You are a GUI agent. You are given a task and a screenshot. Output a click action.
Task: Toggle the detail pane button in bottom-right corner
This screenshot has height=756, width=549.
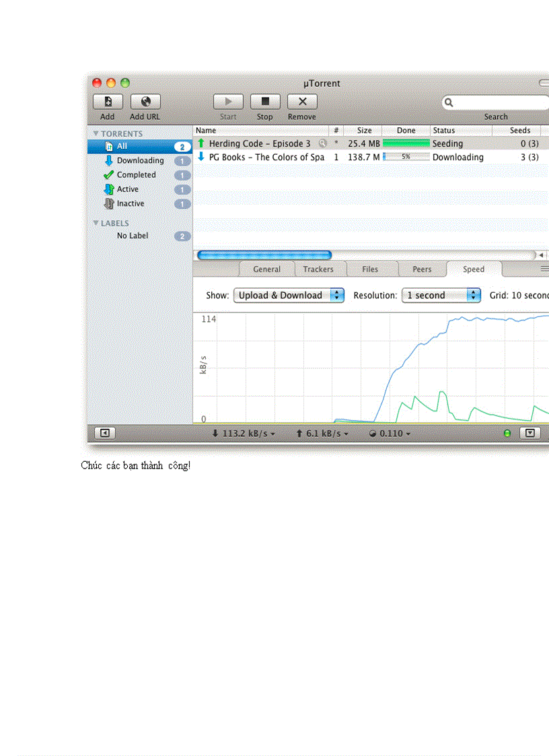coord(529,433)
